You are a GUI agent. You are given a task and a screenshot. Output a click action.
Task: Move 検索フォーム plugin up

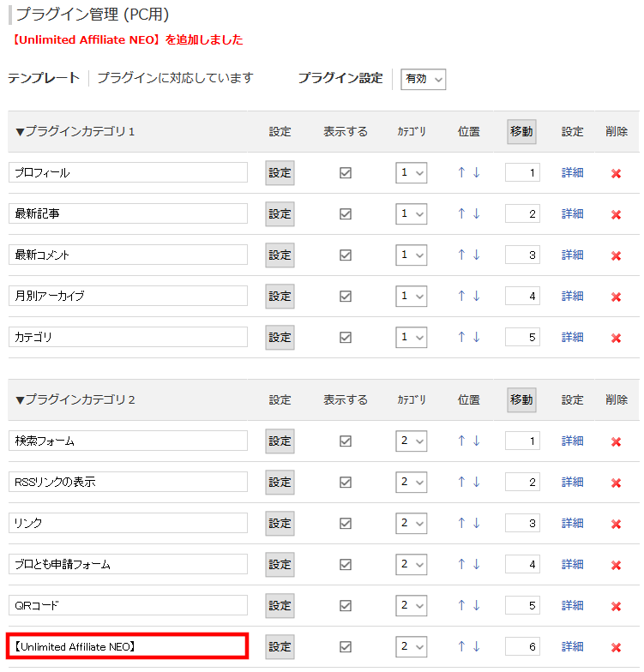coord(461,441)
